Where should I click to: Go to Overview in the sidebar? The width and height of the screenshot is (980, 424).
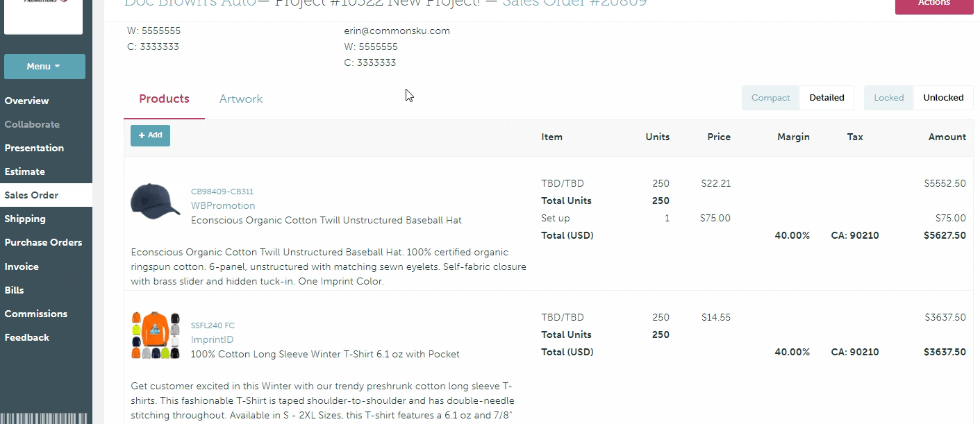[27, 101]
